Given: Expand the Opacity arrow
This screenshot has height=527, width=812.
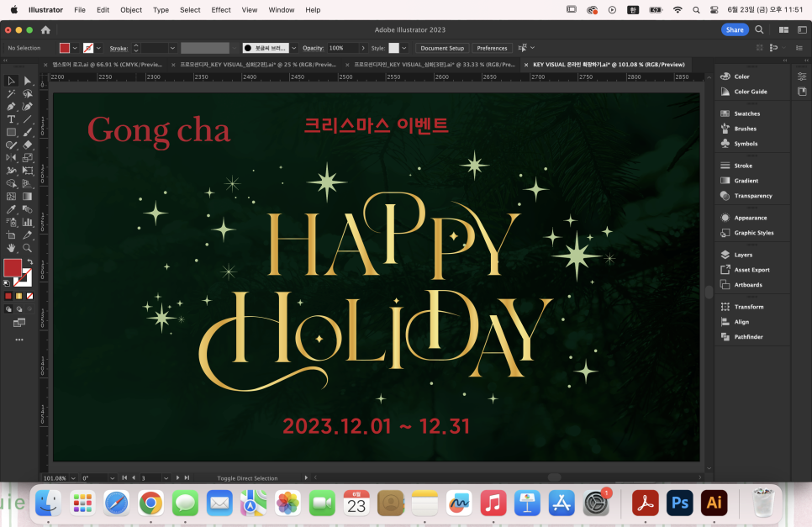Looking at the screenshot, I should coord(363,48).
